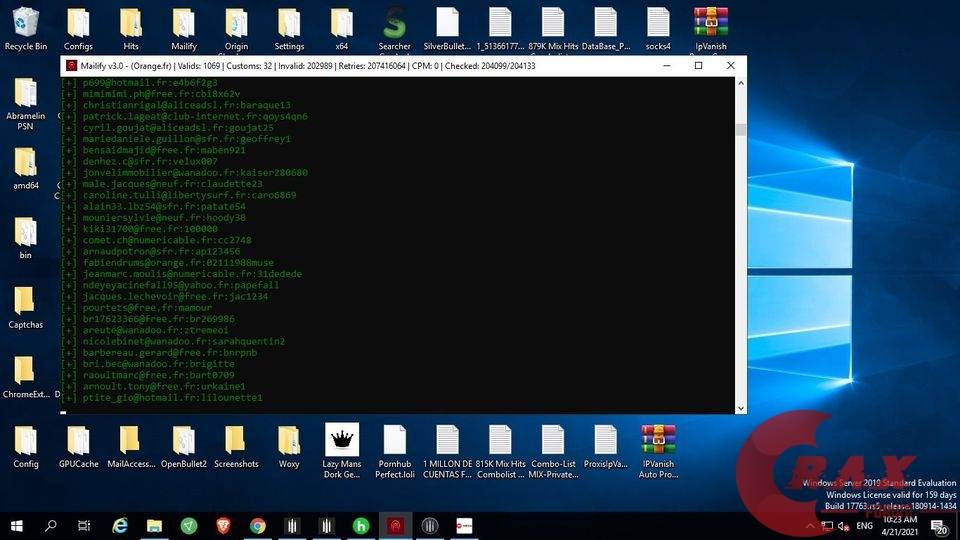The width and height of the screenshot is (960, 540).
Task: Open the Captchas folder icon
Action: 25,308
